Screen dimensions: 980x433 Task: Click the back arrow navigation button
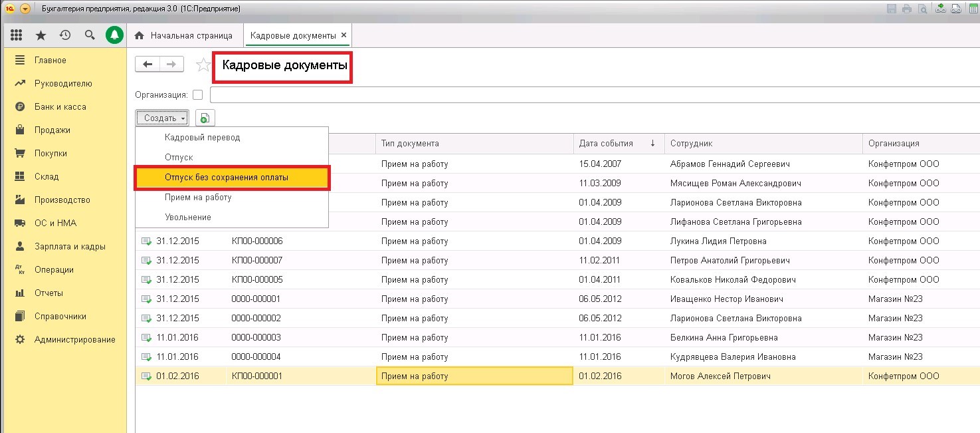[147, 64]
